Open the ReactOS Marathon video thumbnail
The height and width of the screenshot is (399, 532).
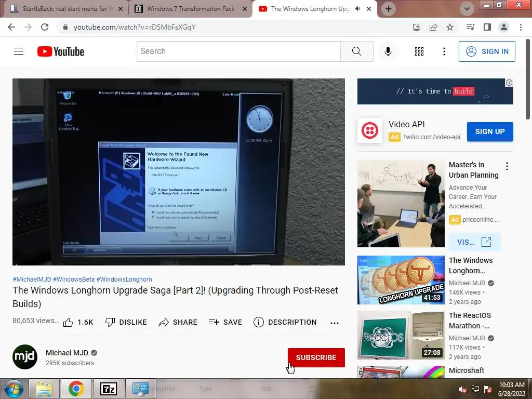(401, 335)
